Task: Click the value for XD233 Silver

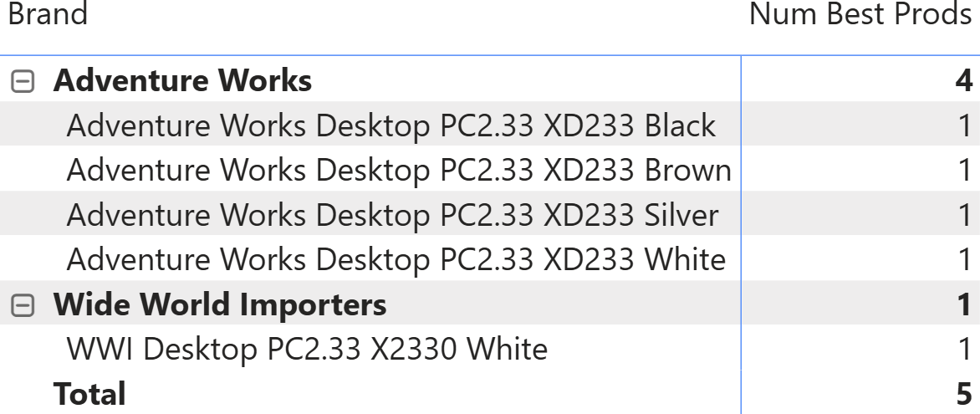Action: point(965,215)
